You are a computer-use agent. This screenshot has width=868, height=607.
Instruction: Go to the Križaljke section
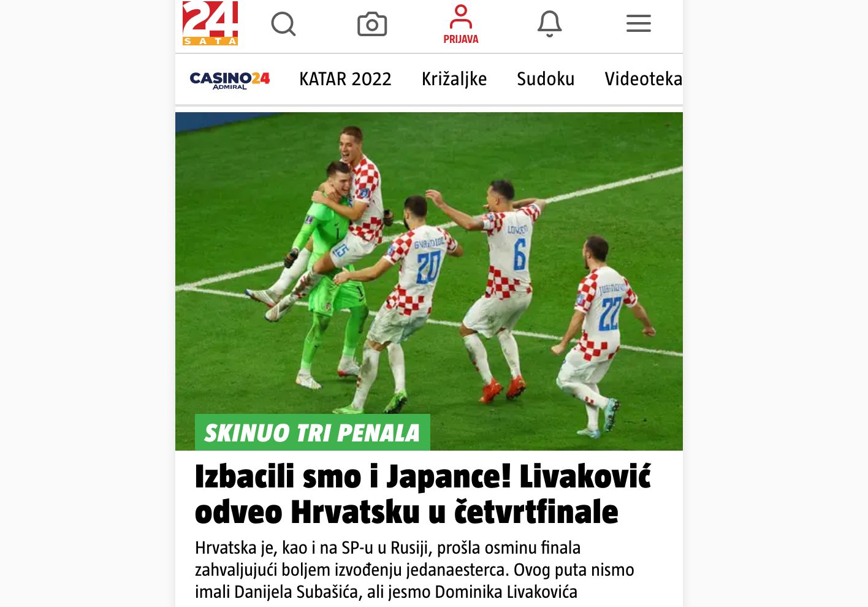(x=454, y=79)
